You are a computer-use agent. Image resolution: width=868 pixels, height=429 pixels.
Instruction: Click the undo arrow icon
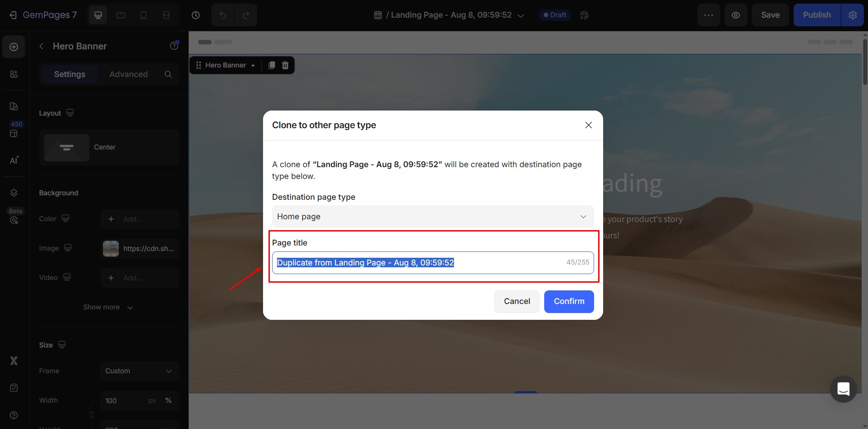point(222,14)
